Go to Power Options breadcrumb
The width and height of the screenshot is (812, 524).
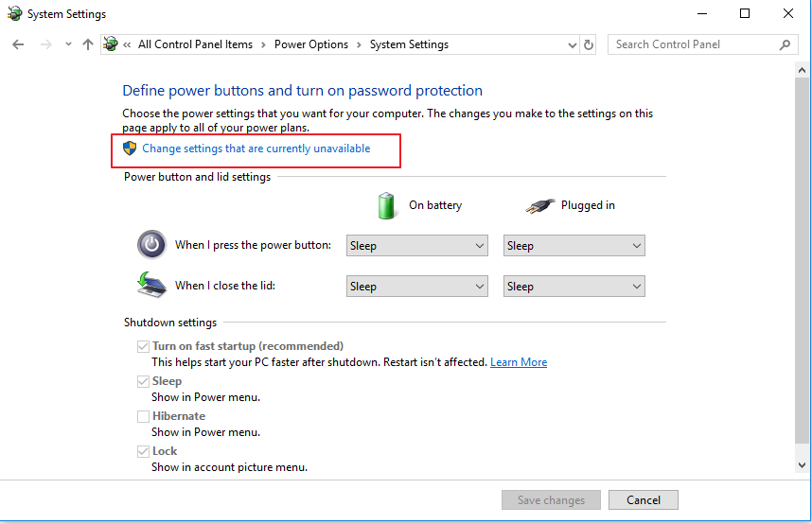click(x=310, y=44)
